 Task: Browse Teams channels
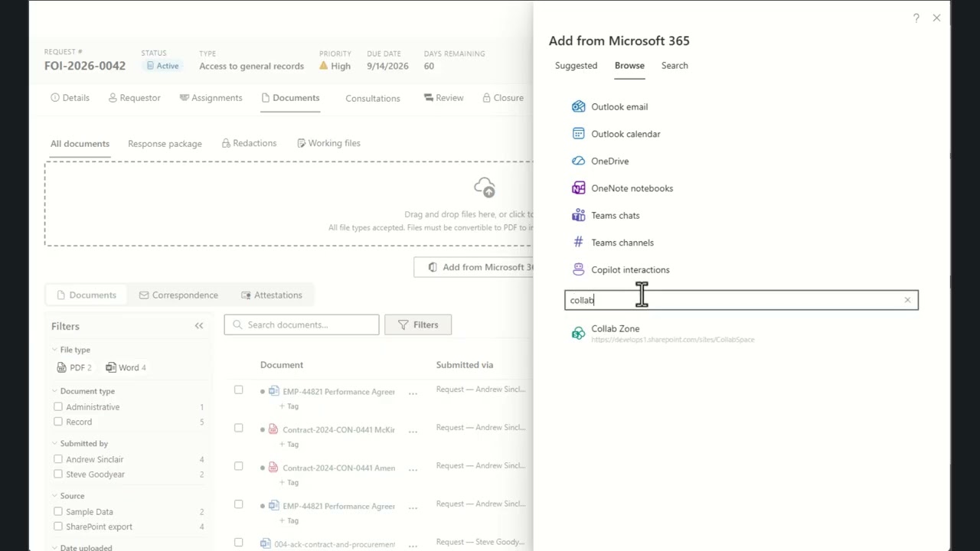coord(612,243)
